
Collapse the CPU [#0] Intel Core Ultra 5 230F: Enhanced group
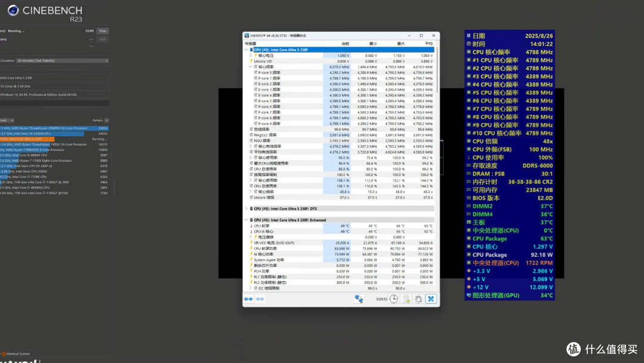tap(246, 220)
